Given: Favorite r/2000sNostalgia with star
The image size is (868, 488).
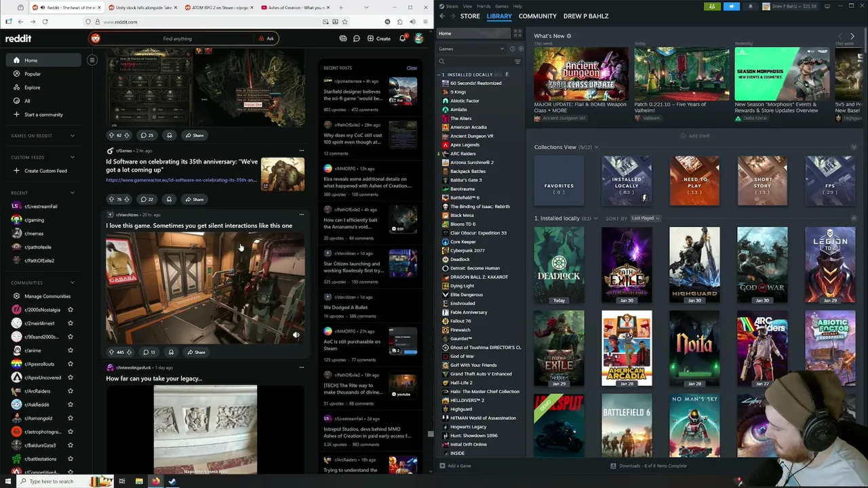Looking at the screenshot, I should (70, 310).
